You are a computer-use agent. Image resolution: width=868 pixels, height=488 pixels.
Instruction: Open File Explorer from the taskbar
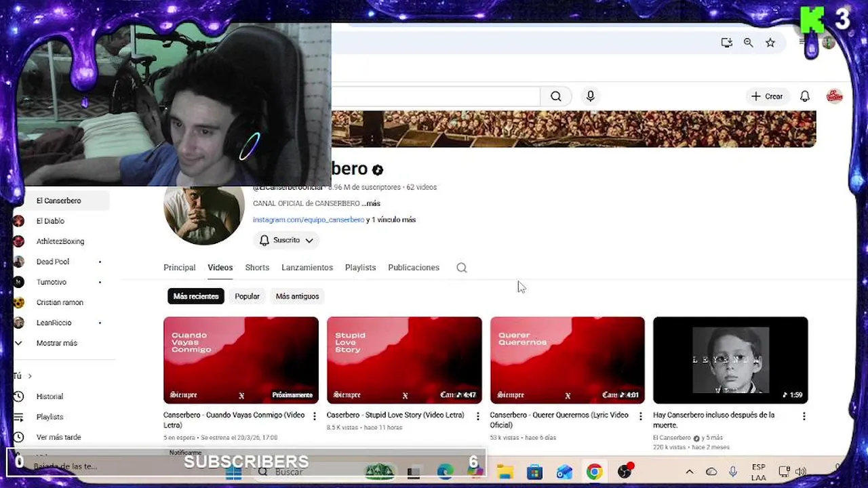505,472
